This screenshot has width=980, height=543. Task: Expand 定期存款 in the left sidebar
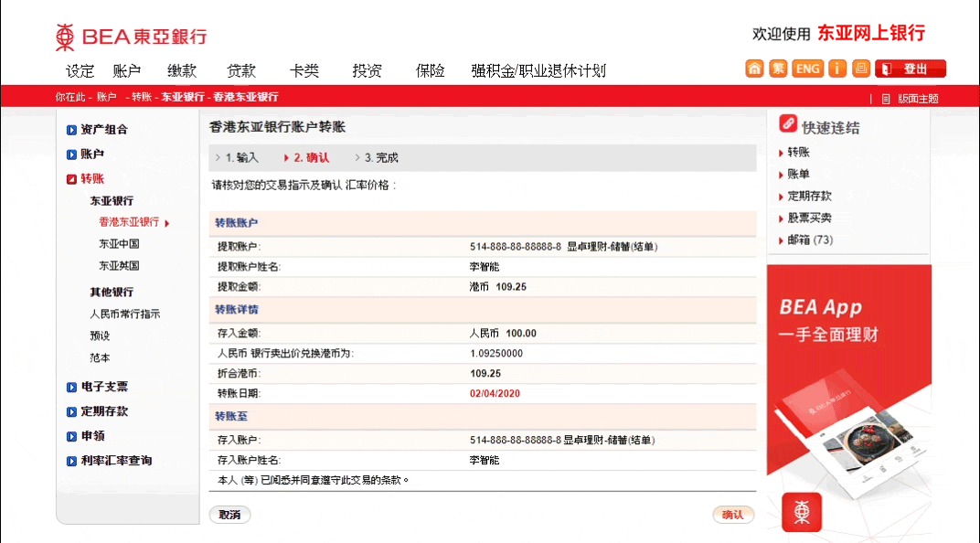pos(98,411)
